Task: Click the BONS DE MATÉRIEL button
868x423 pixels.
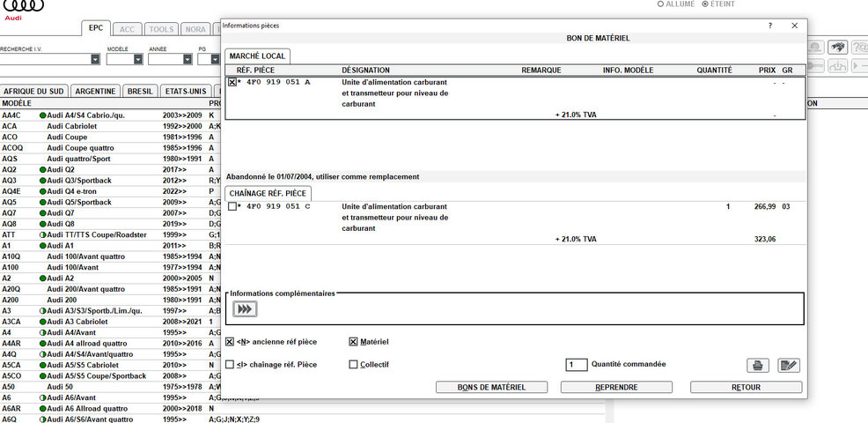Action: pos(491,388)
